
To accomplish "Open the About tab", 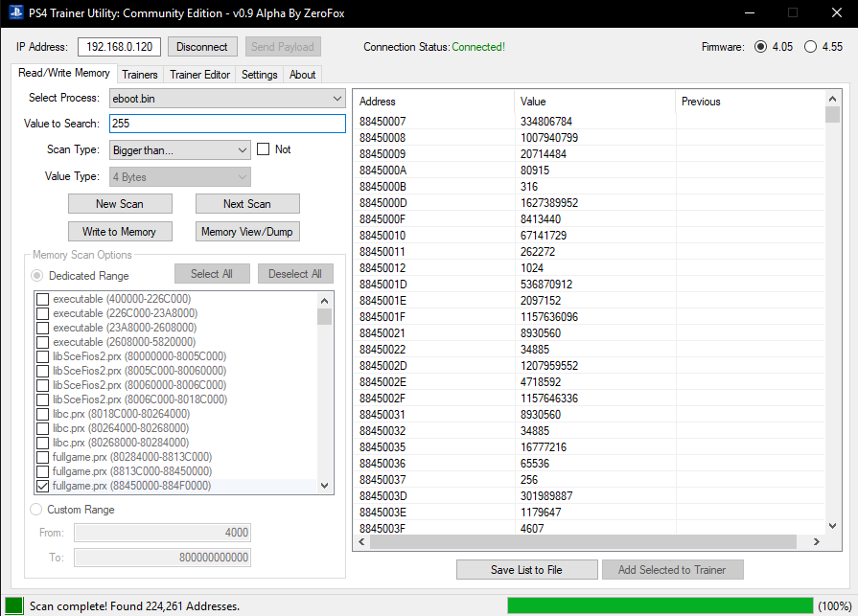I will 303,75.
